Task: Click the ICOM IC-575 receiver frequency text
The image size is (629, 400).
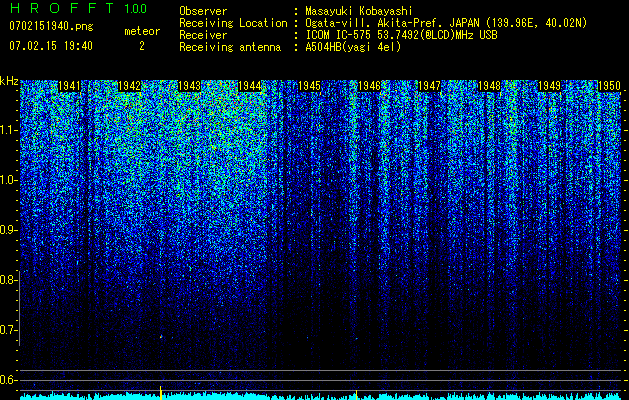Action: [401, 35]
